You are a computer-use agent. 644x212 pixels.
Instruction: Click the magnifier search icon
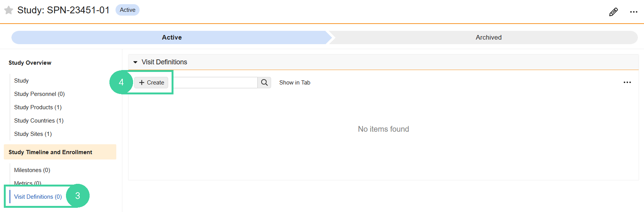[x=264, y=83]
